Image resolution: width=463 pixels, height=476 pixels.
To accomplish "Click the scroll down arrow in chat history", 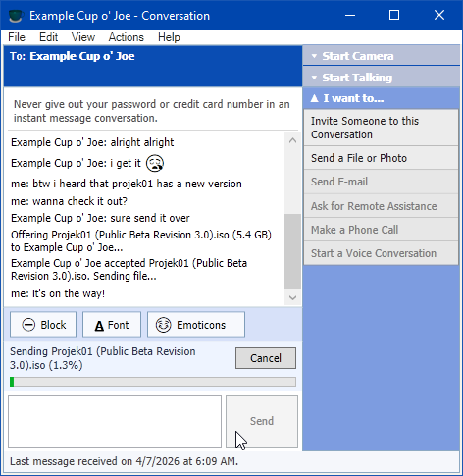I will (292, 297).
